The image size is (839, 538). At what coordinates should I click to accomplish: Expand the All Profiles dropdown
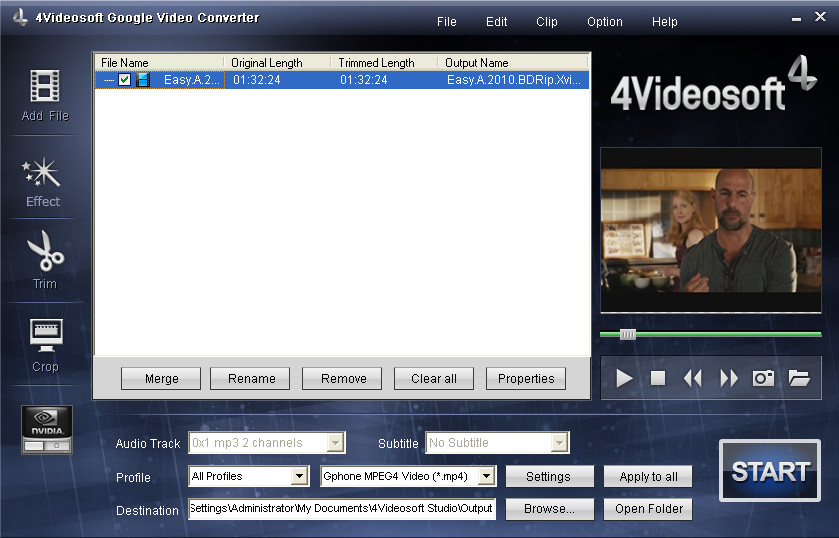click(x=300, y=476)
